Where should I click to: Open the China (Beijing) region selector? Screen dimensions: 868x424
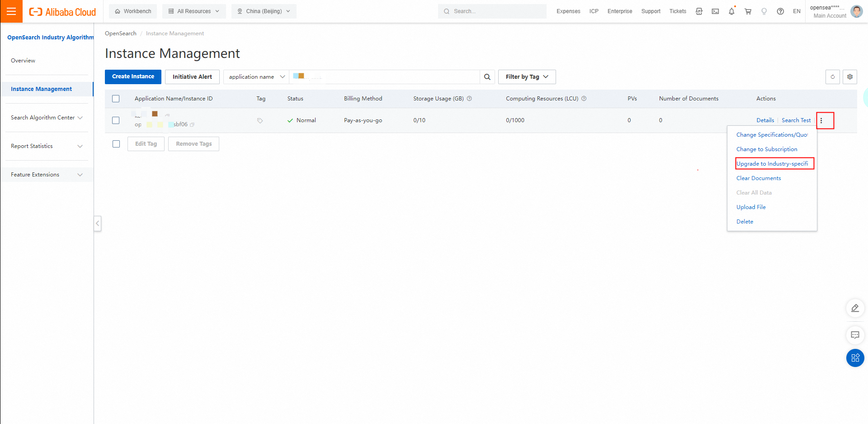(264, 11)
